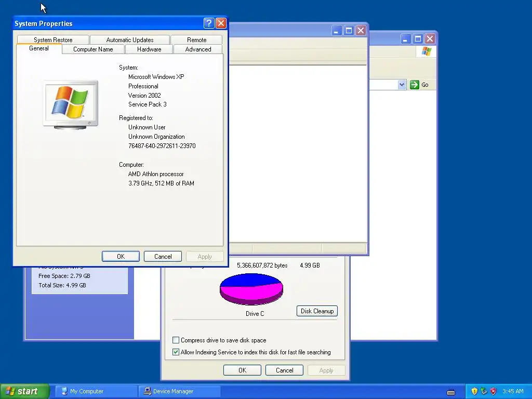Click the green Go arrow button

pyautogui.click(x=414, y=85)
